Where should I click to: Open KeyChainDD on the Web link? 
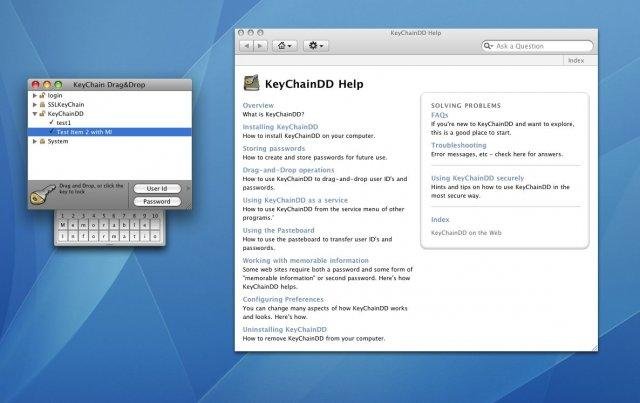click(x=466, y=233)
